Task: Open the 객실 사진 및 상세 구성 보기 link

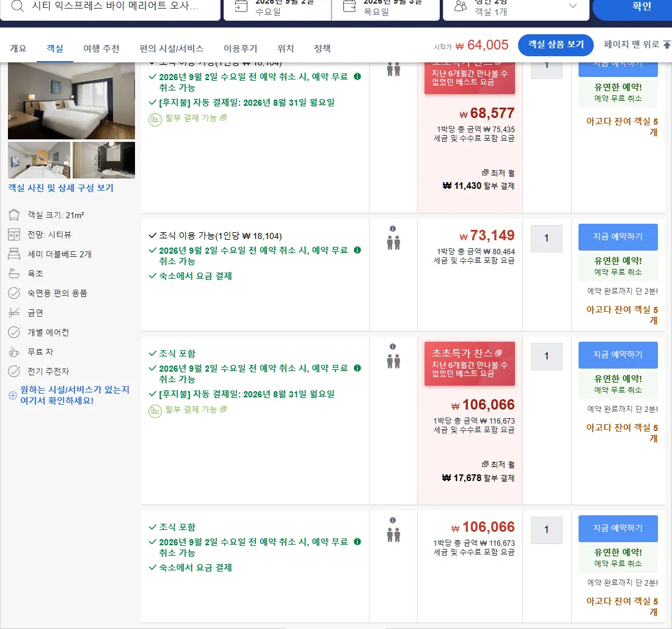Action: (61, 188)
